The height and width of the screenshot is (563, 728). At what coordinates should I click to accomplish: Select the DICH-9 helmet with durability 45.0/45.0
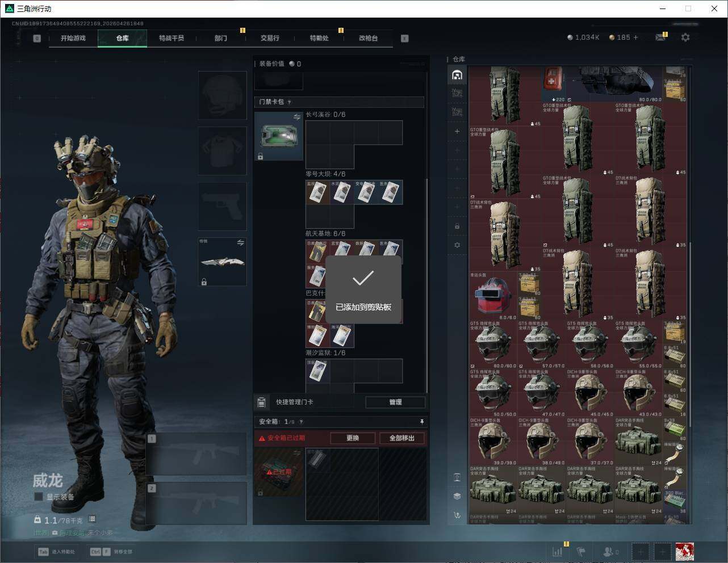pyautogui.click(x=591, y=393)
